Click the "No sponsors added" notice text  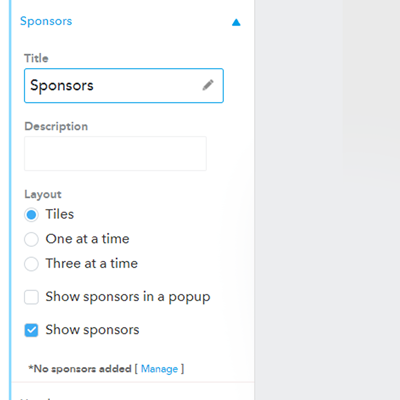80,369
